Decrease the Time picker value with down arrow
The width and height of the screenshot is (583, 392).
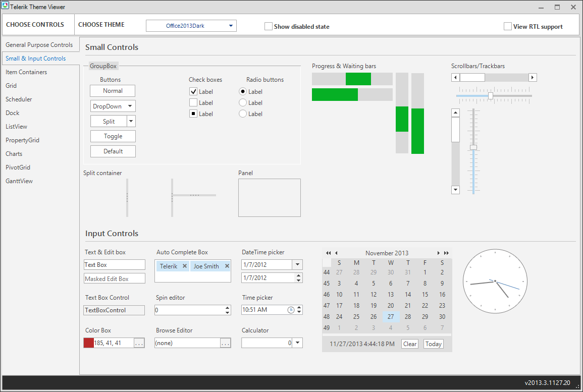tap(299, 312)
